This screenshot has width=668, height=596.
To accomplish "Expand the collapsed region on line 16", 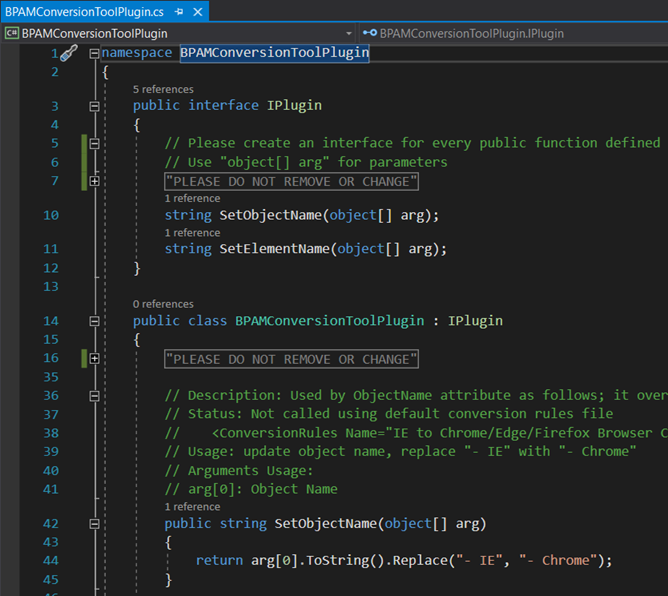I will pos(94,359).
